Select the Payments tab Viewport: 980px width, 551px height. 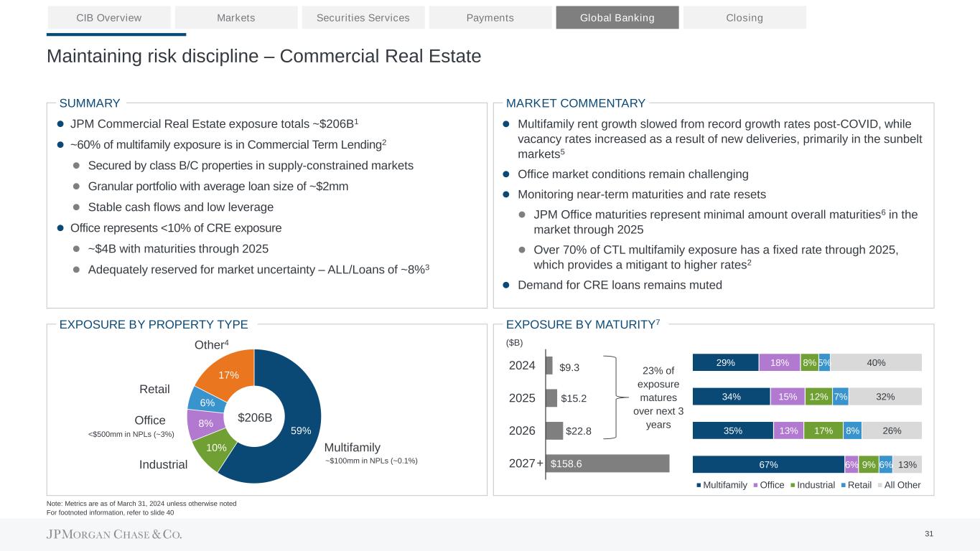pos(490,17)
